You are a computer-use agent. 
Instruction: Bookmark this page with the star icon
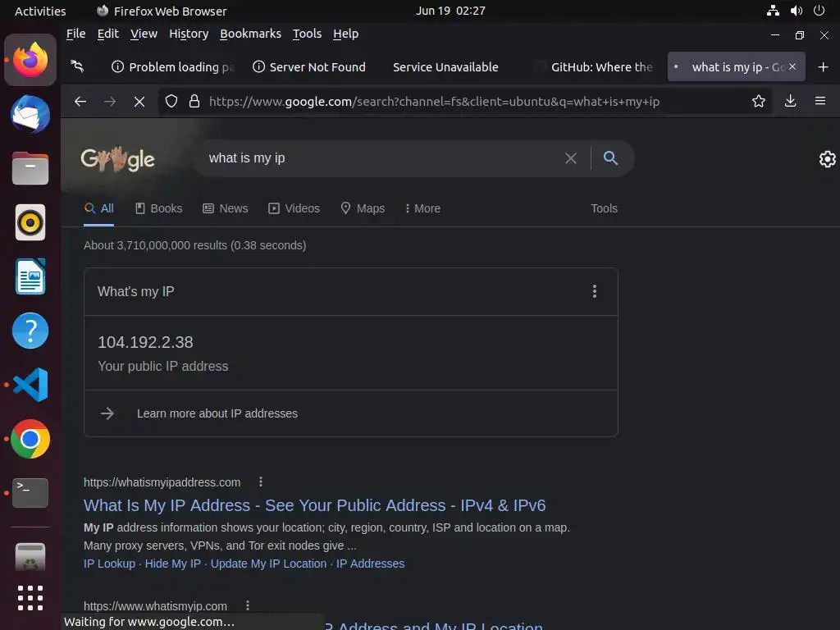click(759, 101)
